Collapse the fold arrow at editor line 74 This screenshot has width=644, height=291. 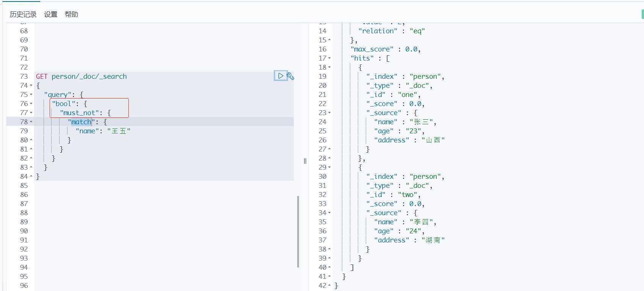(x=31, y=86)
